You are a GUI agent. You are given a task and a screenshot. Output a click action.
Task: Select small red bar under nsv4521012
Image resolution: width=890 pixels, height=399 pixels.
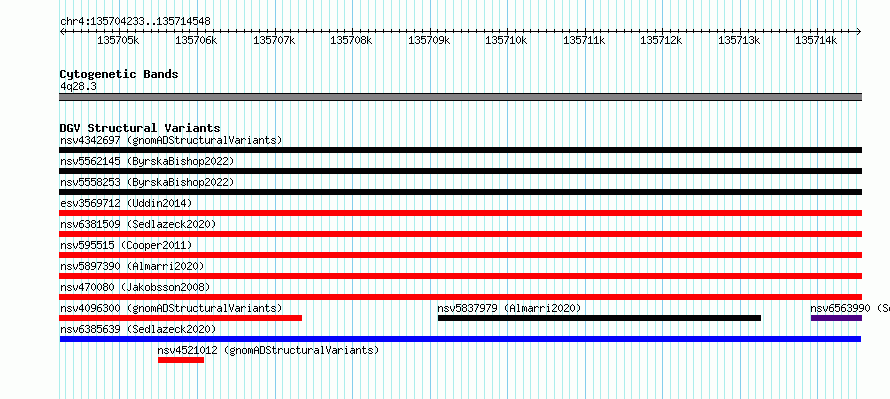click(x=181, y=360)
